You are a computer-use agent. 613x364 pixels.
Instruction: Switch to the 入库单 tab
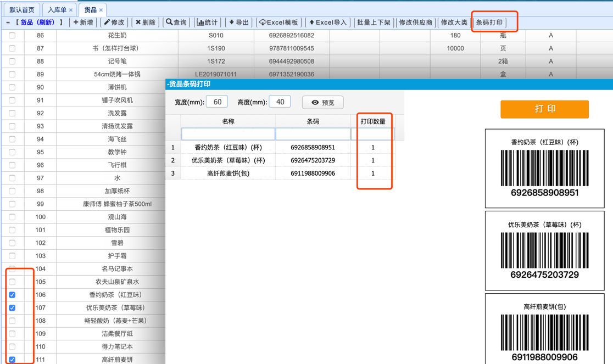click(57, 10)
